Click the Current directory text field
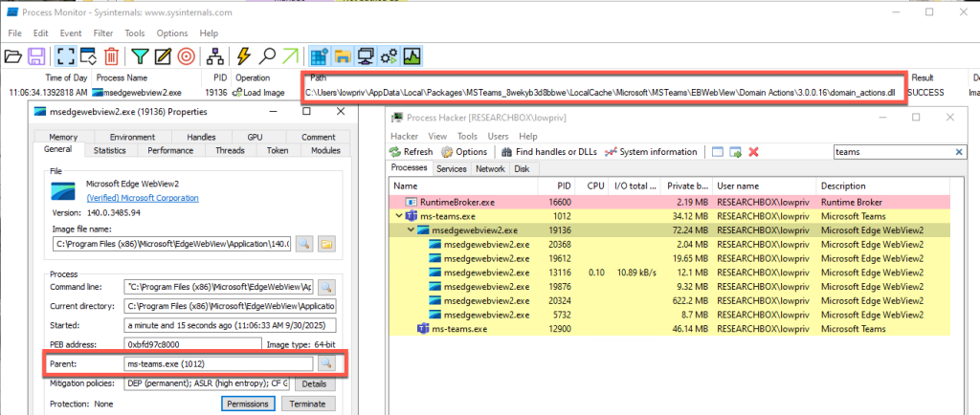This screenshot has width=980, height=415. click(231, 306)
